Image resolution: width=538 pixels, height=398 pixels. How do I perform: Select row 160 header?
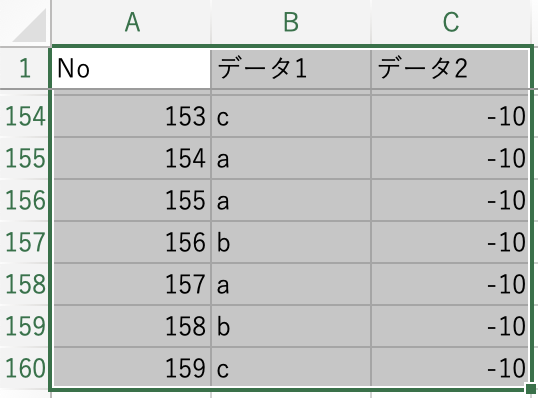[25, 368]
